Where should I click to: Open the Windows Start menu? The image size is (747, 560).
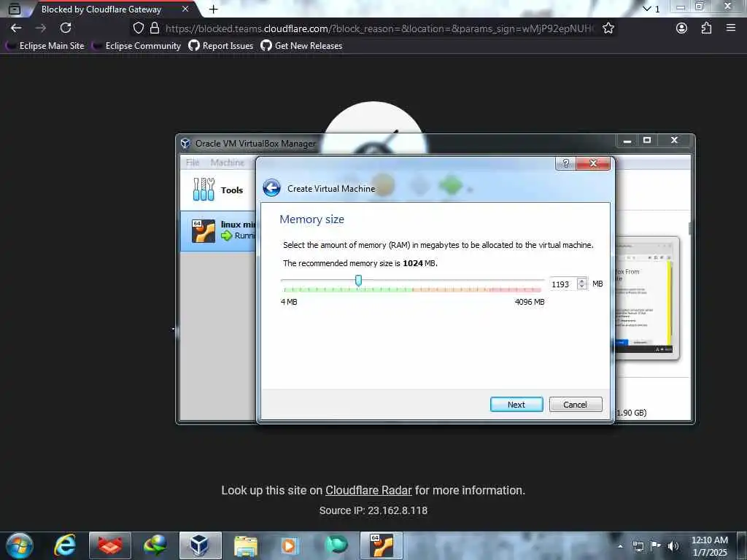pyautogui.click(x=20, y=545)
